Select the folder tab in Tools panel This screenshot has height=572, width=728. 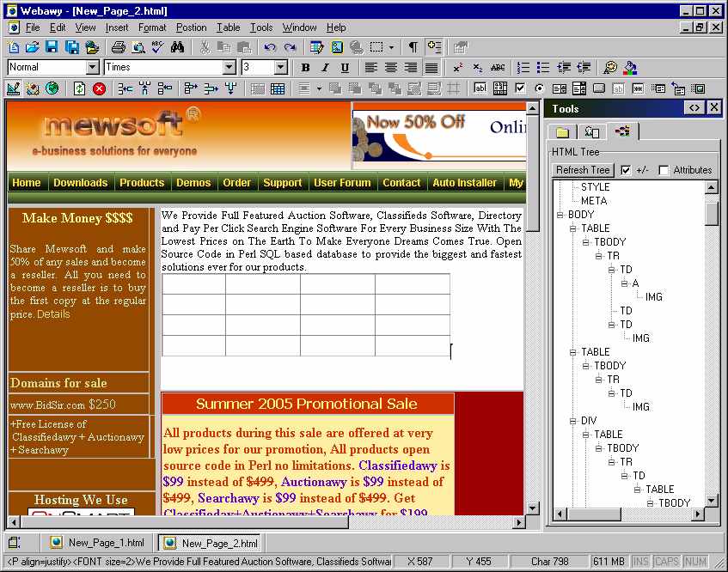click(563, 132)
